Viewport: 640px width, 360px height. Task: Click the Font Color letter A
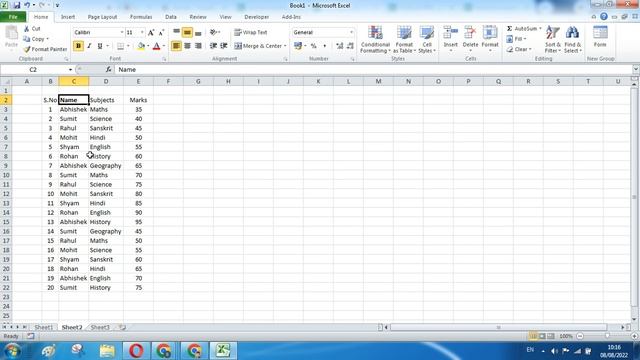156,46
